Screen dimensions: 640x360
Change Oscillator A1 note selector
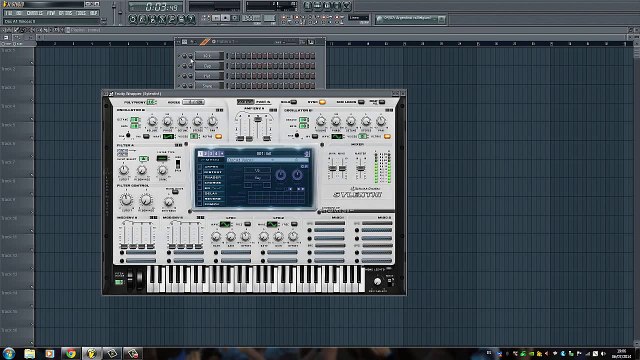[135, 126]
